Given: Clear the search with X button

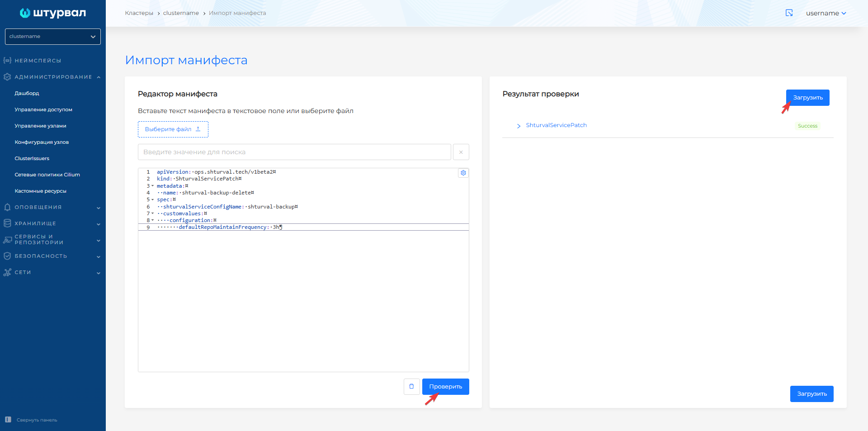Looking at the screenshot, I should [461, 152].
